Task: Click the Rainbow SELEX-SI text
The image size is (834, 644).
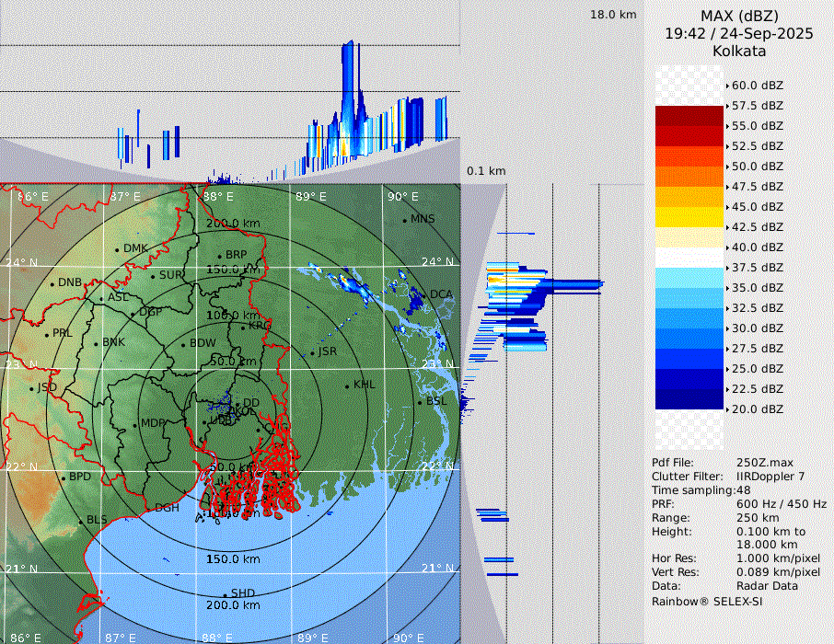Action: [x=707, y=601]
